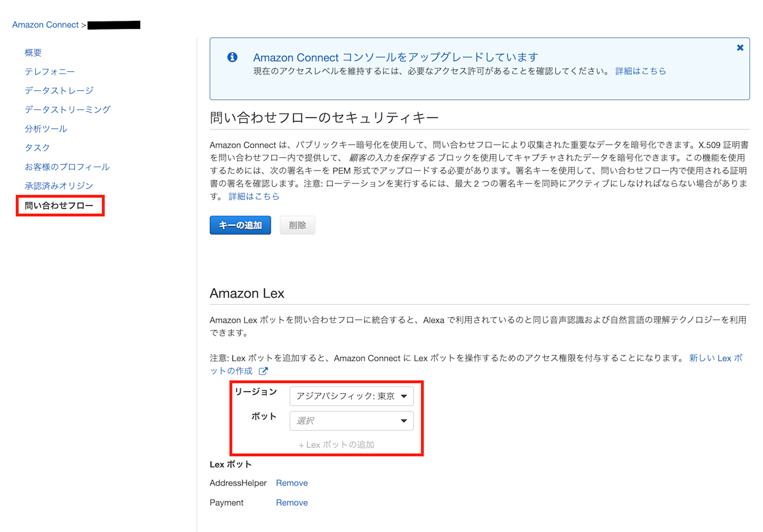
Task: Open 承認済みオリジン settings
Action: coord(60,186)
